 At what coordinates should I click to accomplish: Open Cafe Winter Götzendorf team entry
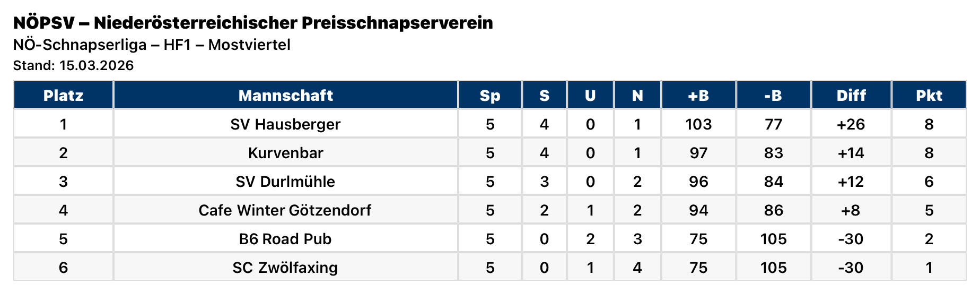click(x=285, y=210)
